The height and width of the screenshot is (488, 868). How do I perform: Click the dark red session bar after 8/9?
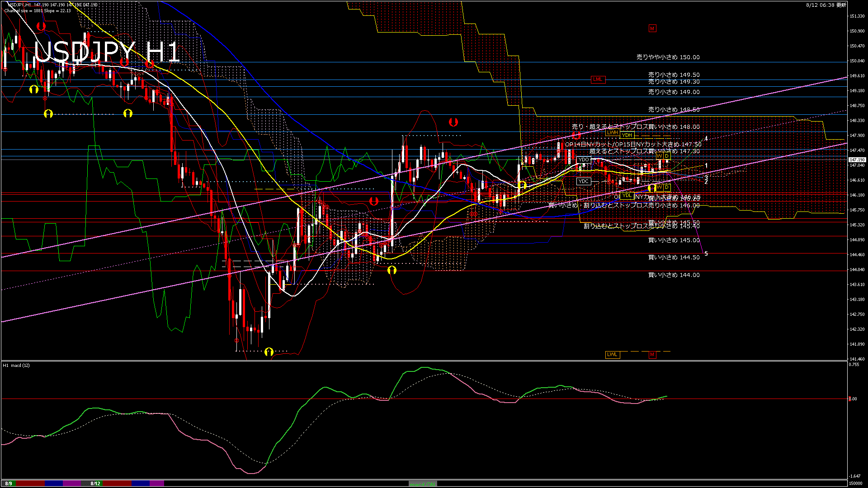[x=30, y=483]
